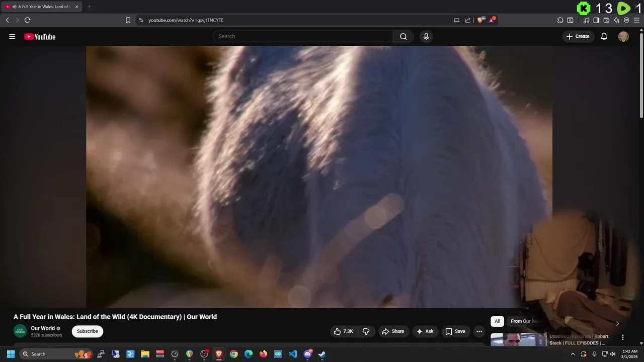Reload the current page
This screenshot has width=644, height=362.
coord(27,20)
